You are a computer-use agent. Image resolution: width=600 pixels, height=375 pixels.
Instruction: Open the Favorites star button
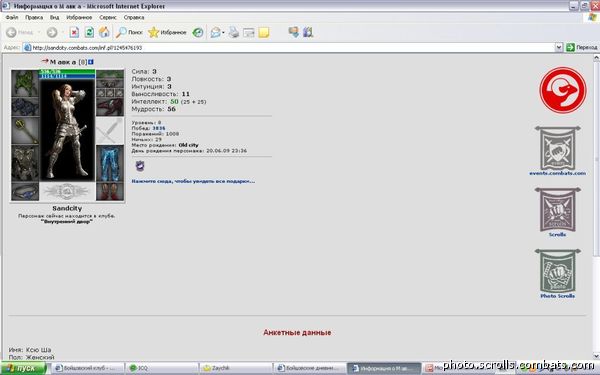(167, 33)
